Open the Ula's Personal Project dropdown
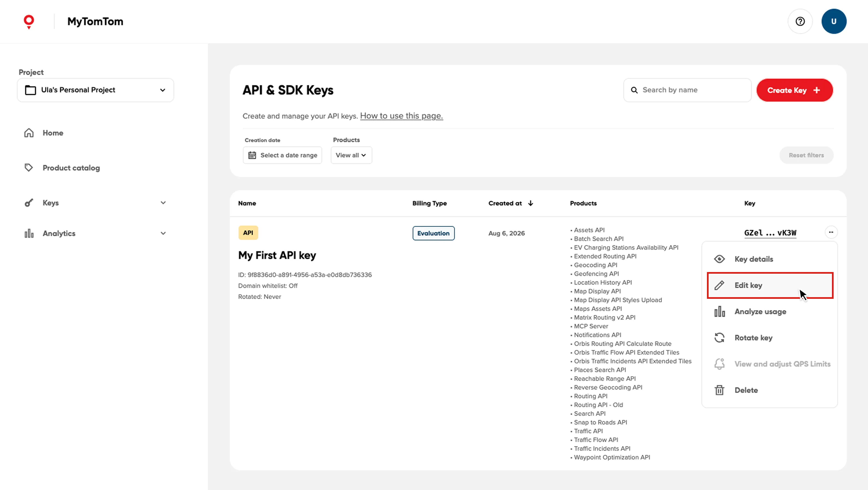Image resolution: width=868 pixels, height=490 pixels. click(95, 90)
